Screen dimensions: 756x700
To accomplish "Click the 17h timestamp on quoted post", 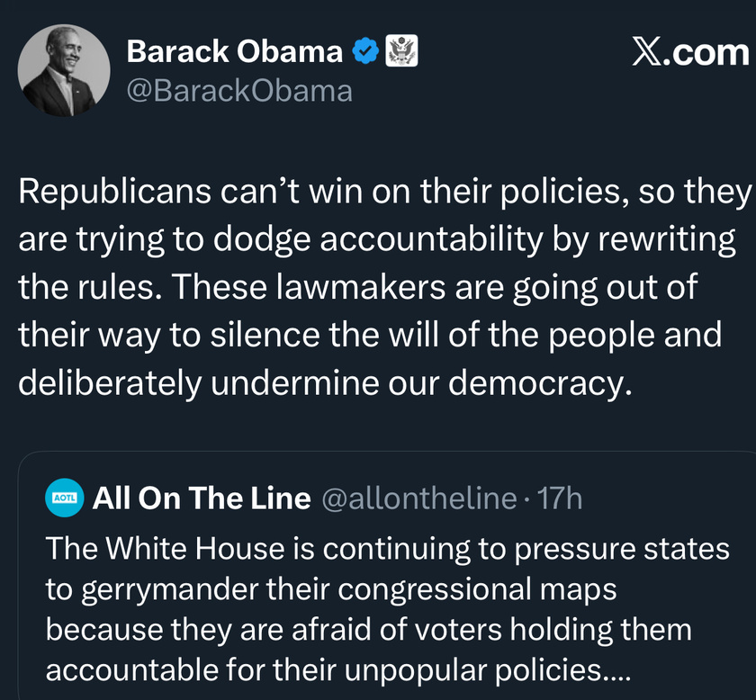I will [560, 498].
